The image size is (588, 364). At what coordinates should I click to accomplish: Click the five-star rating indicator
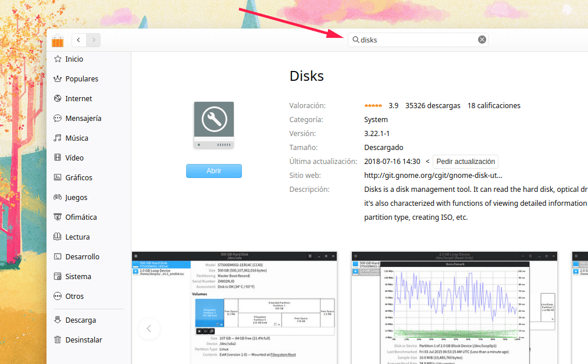(373, 106)
